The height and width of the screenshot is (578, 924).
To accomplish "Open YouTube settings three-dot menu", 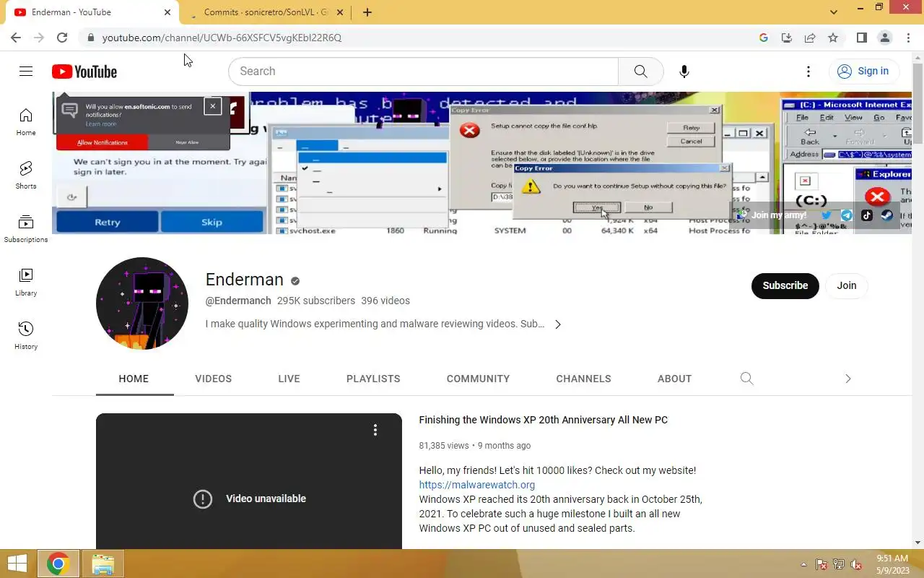I will (808, 71).
